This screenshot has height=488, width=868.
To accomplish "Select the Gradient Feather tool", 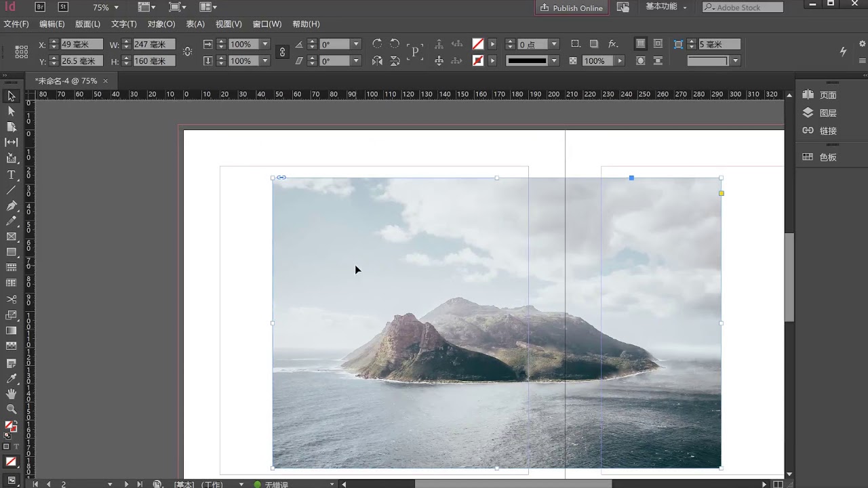I will (11, 346).
